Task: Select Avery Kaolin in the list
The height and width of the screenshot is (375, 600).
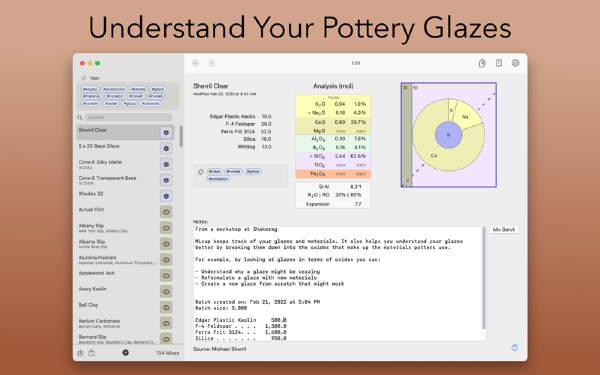Action: pyautogui.click(x=125, y=292)
